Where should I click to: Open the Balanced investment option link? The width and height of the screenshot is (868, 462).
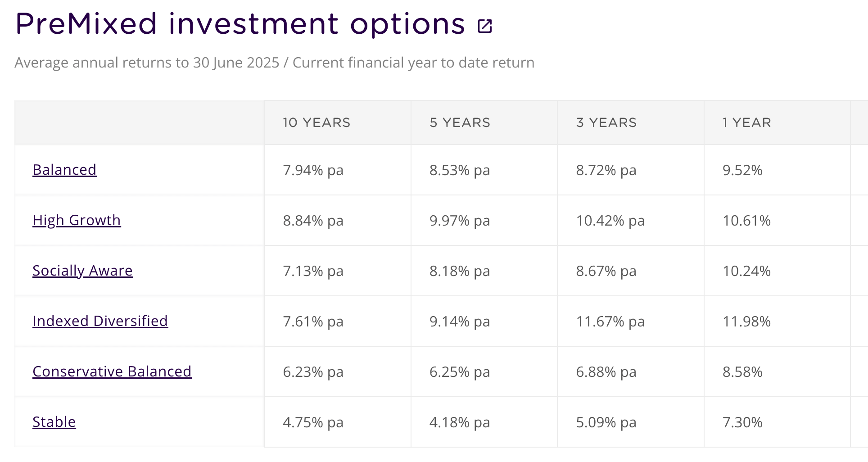pos(64,170)
